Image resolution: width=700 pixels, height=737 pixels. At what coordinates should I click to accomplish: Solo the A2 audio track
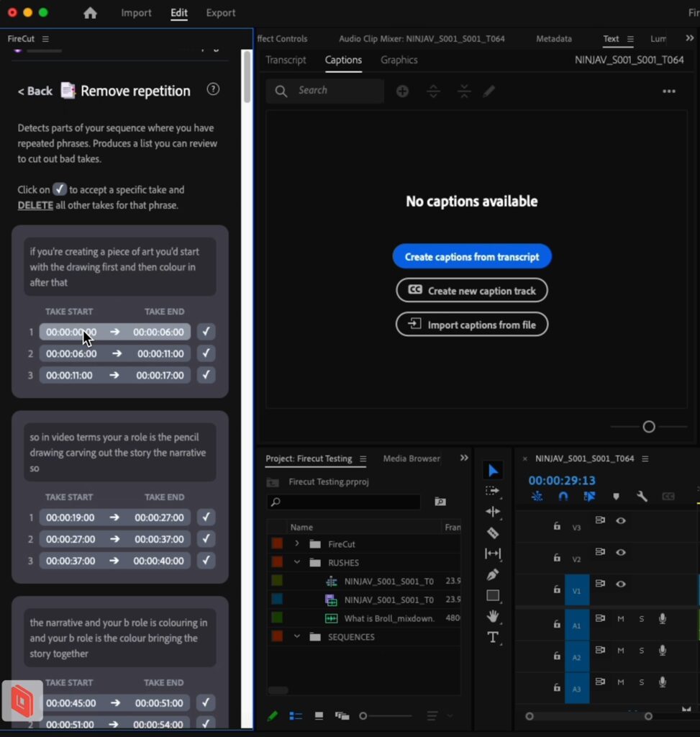pyautogui.click(x=641, y=651)
